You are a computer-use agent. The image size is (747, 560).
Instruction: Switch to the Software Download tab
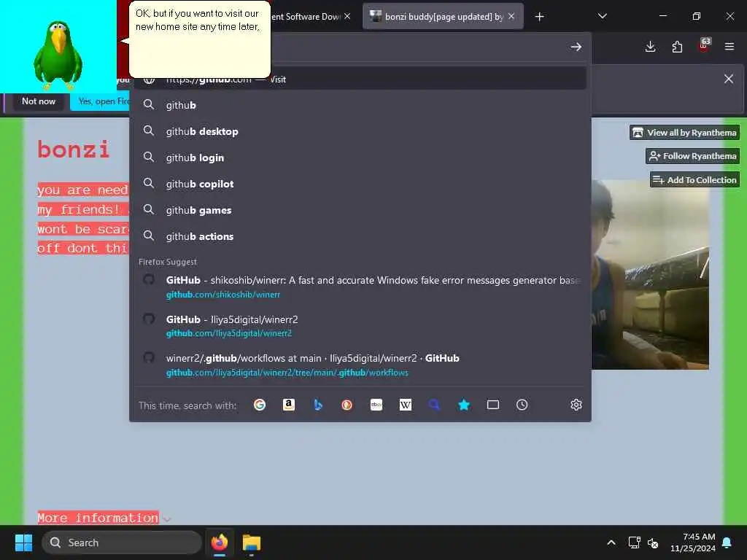coord(305,17)
